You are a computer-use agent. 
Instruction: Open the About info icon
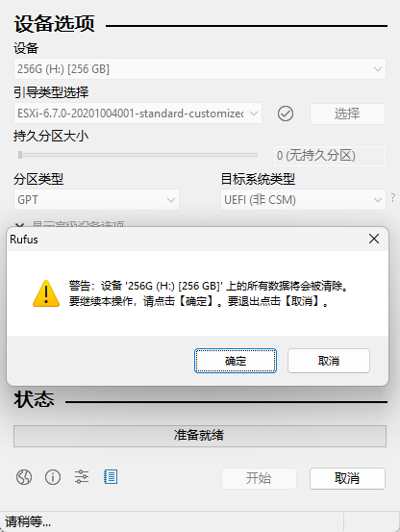click(53, 477)
